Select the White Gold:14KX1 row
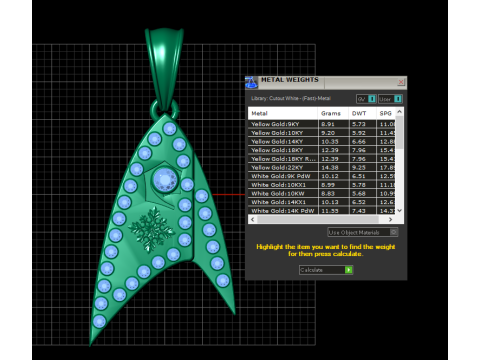 322,202
